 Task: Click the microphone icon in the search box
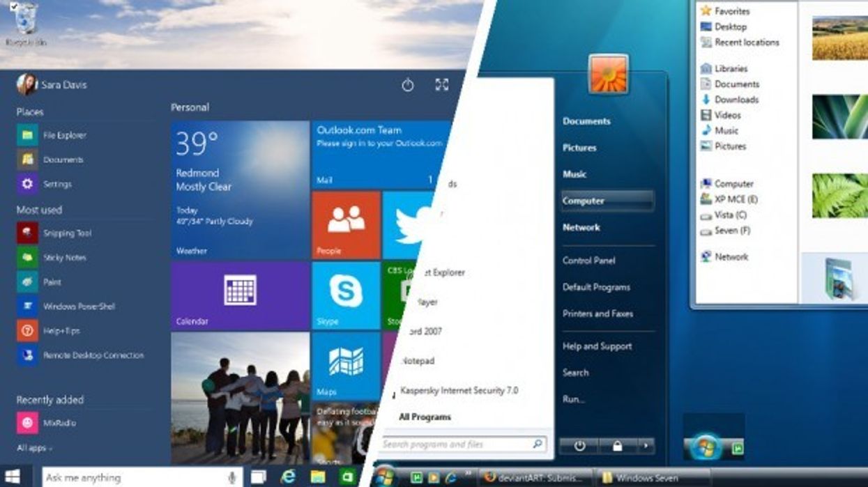231,477
